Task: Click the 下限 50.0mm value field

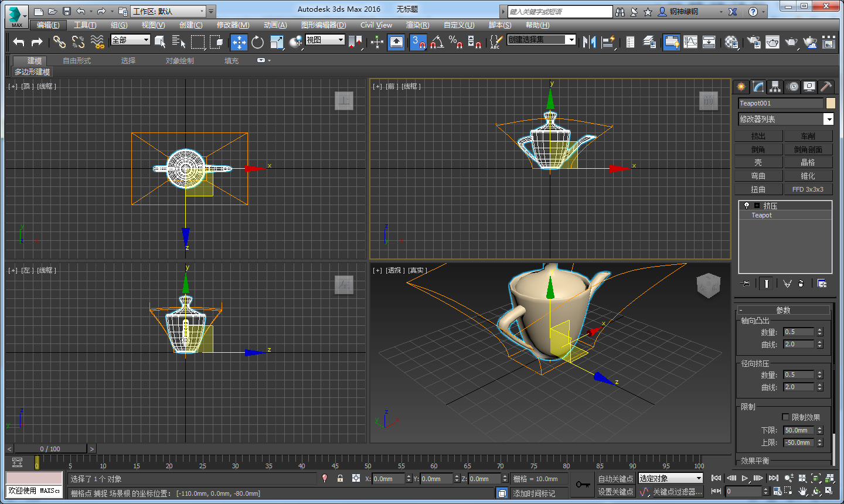Action: click(799, 430)
